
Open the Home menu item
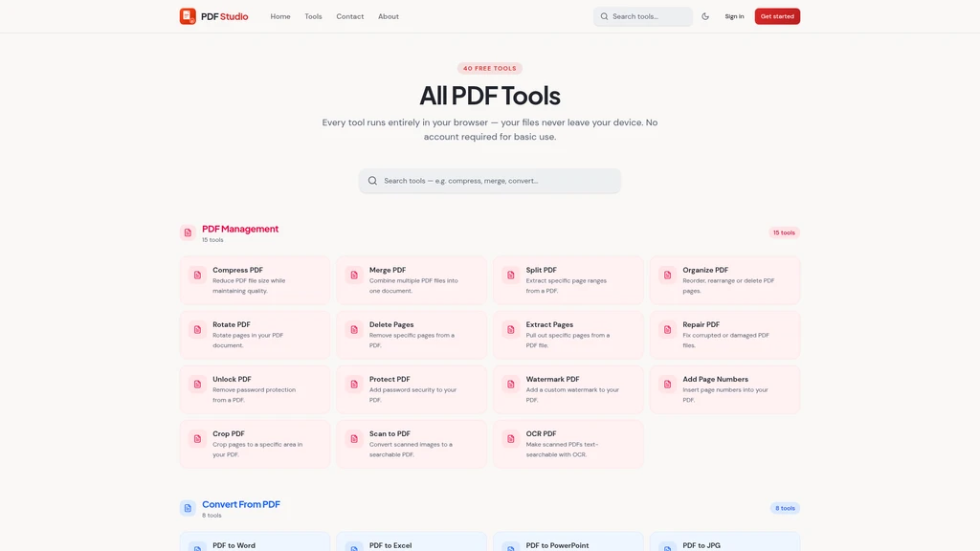coord(280,16)
